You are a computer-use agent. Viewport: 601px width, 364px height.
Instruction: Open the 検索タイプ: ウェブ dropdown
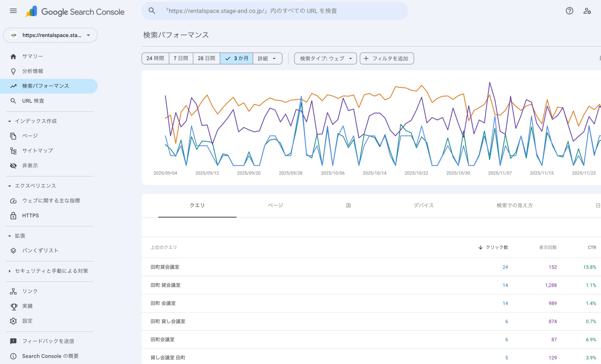click(325, 58)
